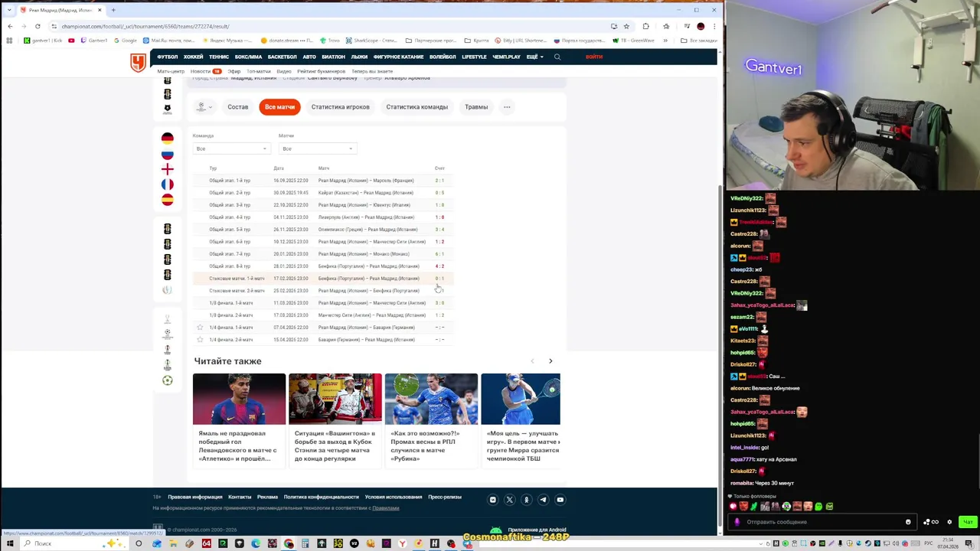980x551 pixels.
Task: Open Рейтинг букмекеров link
Action: [322, 71]
